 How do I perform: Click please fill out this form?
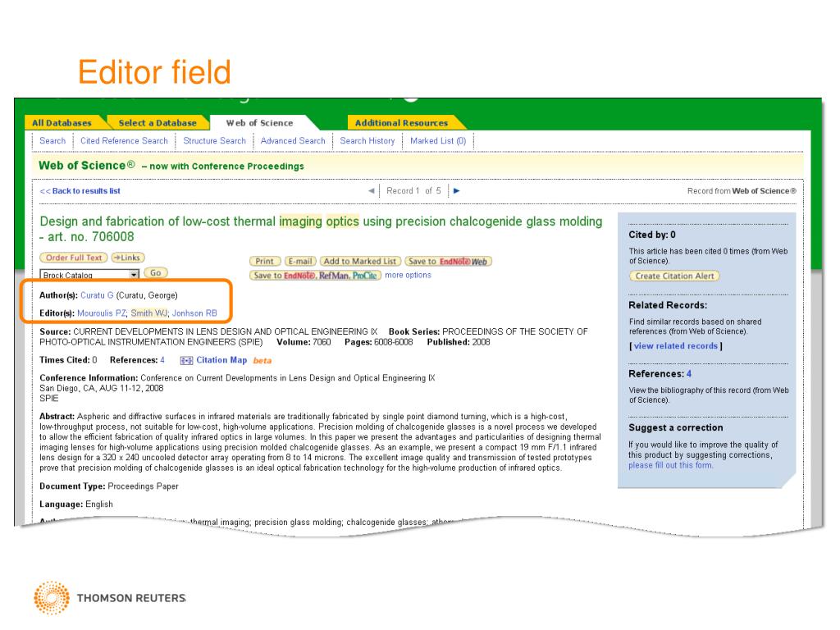(671, 465)
